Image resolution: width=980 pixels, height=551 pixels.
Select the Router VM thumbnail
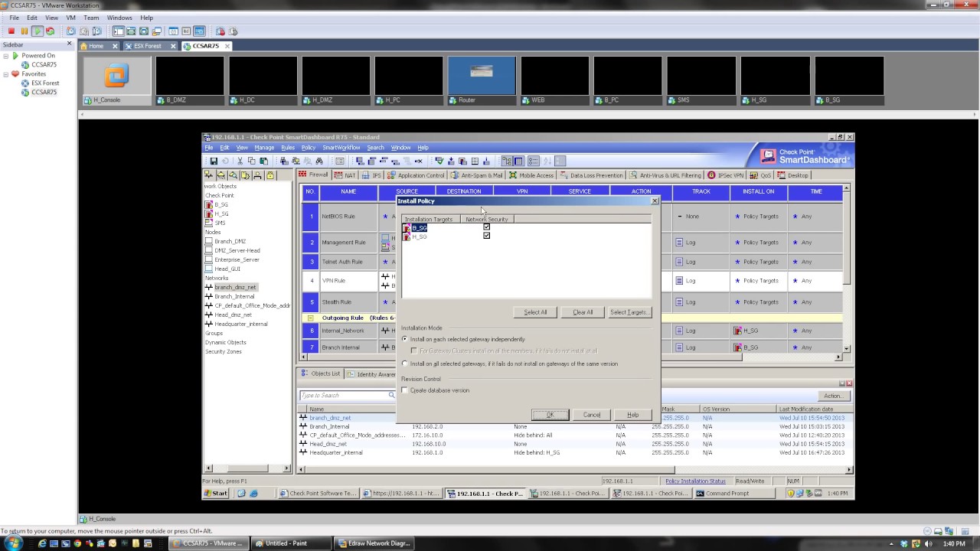click(482, 80)
